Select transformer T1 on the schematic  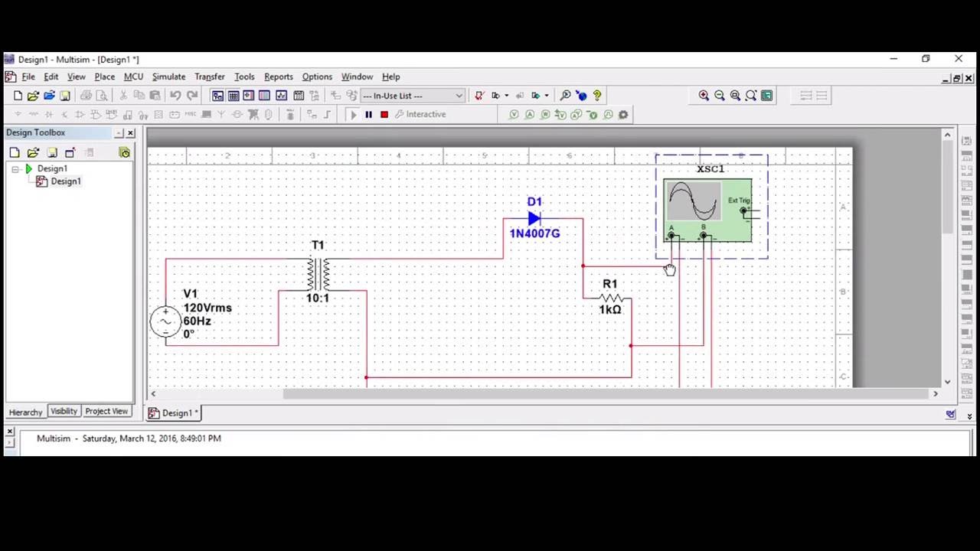(x=318, y=273)
